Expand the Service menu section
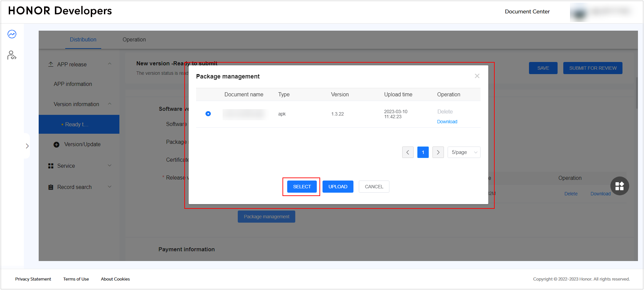This screenshot has height=290, width=644. click(110, 166)
